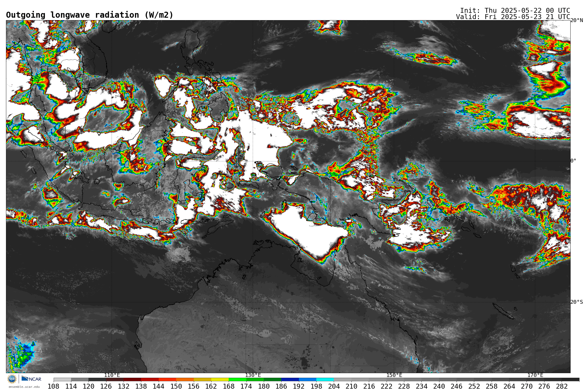Click the NSF logo icon
This screenshot has height=390, width=588.
point(12,379)
